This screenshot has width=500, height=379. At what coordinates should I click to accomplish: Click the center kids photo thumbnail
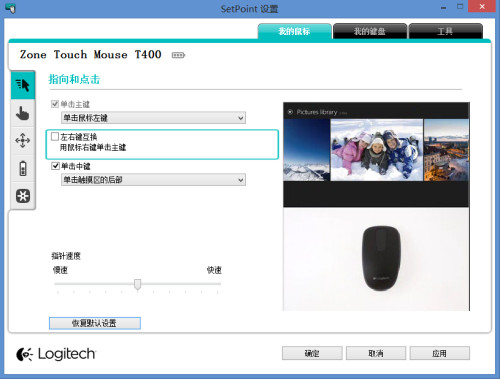pos(376,150)
